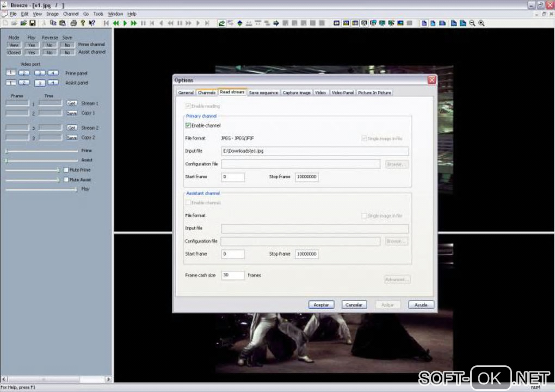Click the Paste icon in toolbar

point(62,23)
